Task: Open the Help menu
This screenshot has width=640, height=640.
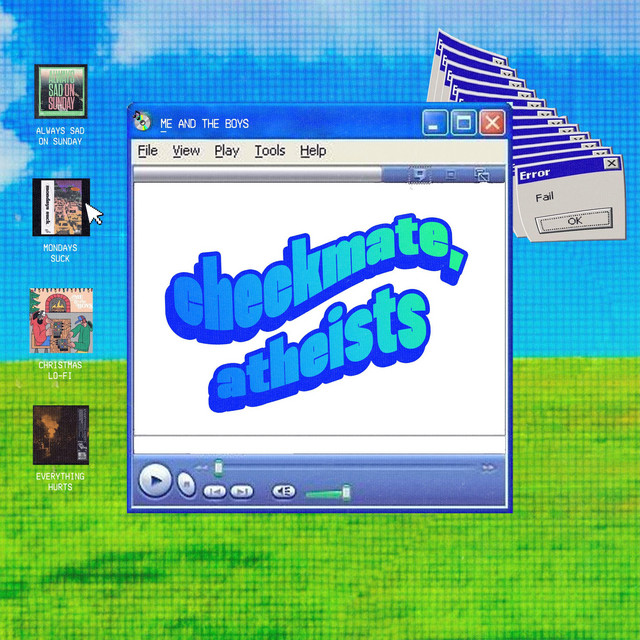Action: 313,151
